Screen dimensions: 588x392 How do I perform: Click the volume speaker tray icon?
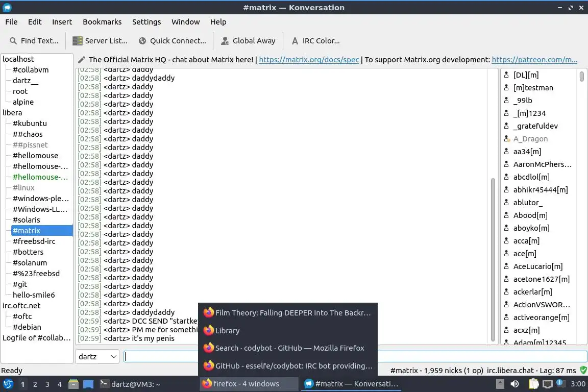click(x=514, y=384)
